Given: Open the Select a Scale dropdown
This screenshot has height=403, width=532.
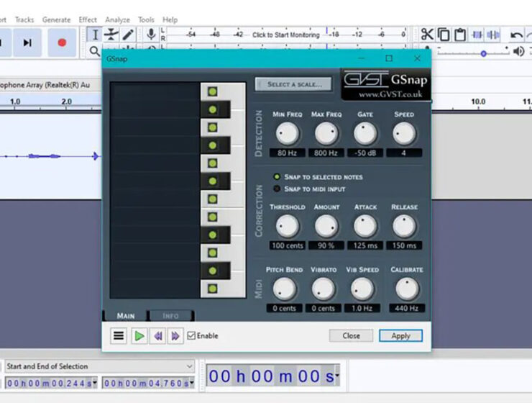Looking at the screenshot, I should 293,84.
